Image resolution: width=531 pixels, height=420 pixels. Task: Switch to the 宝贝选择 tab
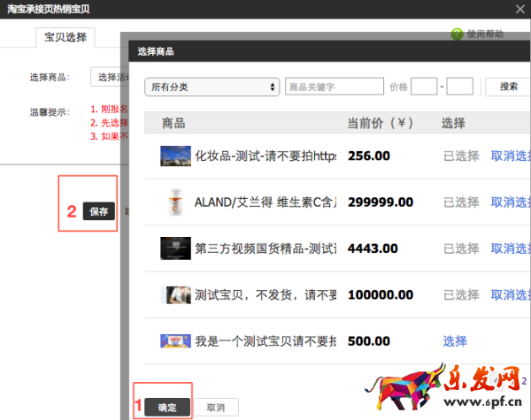coord(65,38)
